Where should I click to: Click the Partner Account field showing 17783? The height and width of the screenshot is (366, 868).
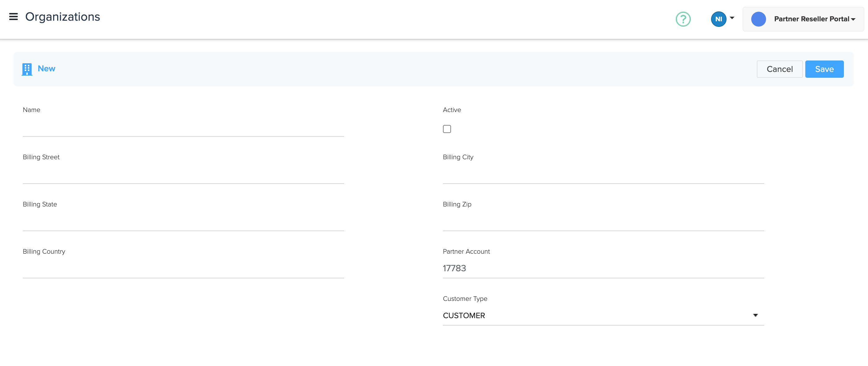click(603, 268)
